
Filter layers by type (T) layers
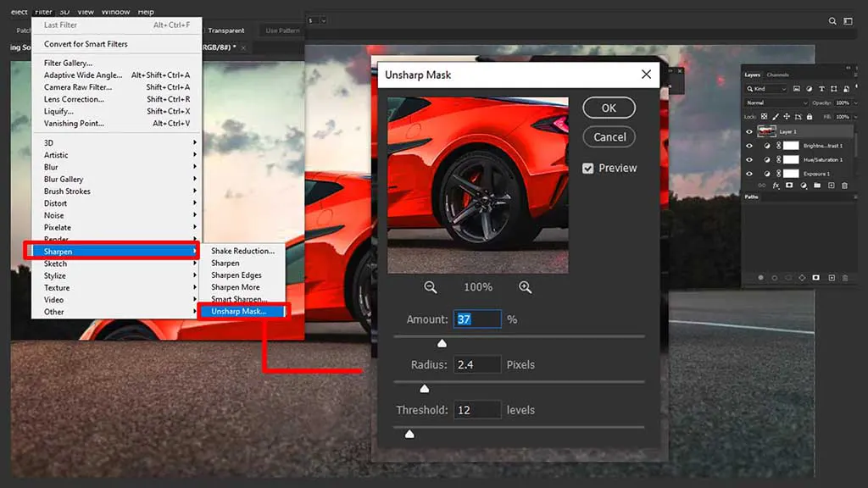click(821, 88)
